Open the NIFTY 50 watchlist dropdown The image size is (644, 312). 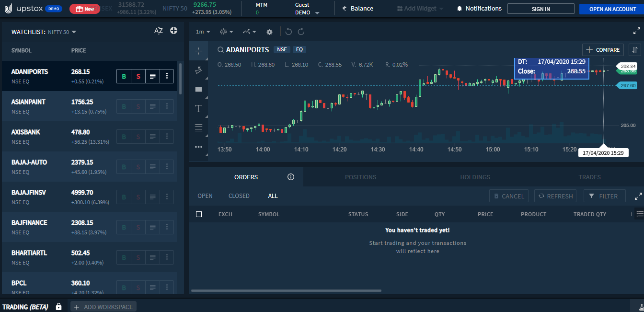click(x=62, y=32)
